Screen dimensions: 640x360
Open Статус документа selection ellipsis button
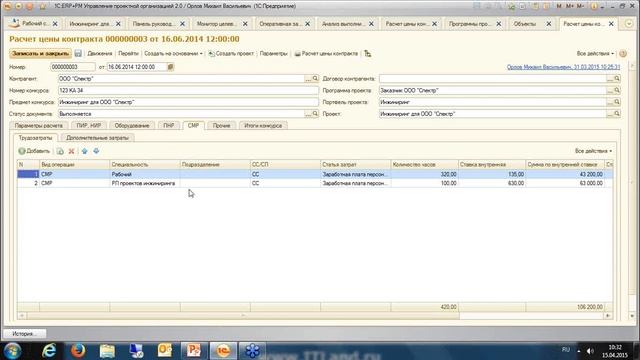click(308, 114)
